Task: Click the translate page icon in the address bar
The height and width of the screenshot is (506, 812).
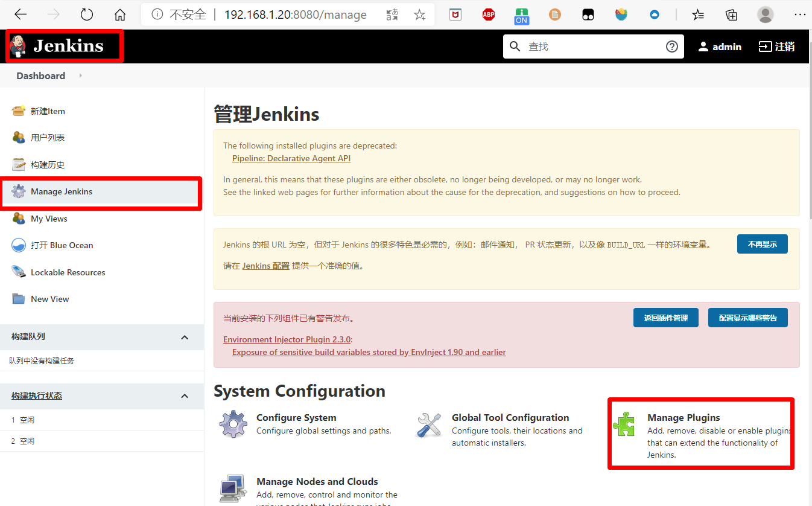Action: pyautogui.click(x=392, y=14)
